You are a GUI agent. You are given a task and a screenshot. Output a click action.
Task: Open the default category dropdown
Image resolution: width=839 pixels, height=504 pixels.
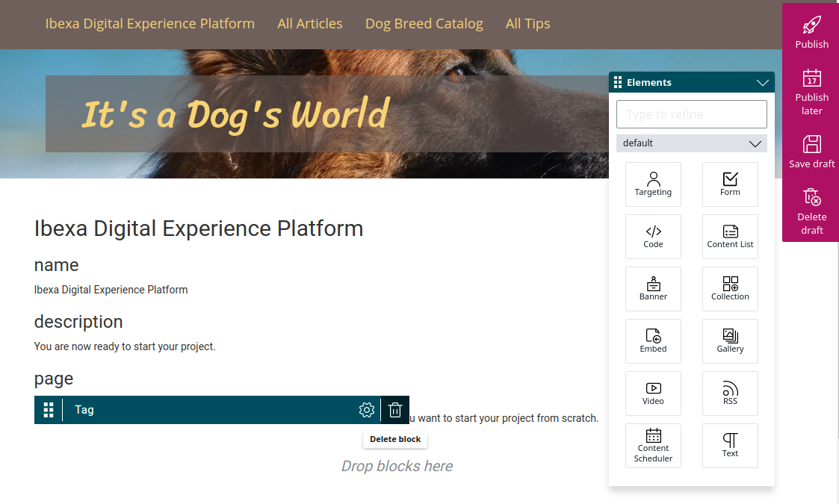691,143
